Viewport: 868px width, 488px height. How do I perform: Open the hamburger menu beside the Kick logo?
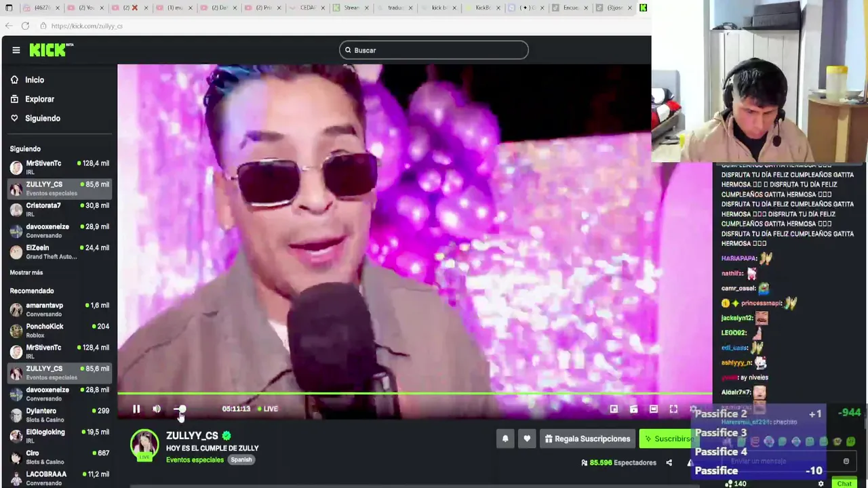tap(16, 50)
